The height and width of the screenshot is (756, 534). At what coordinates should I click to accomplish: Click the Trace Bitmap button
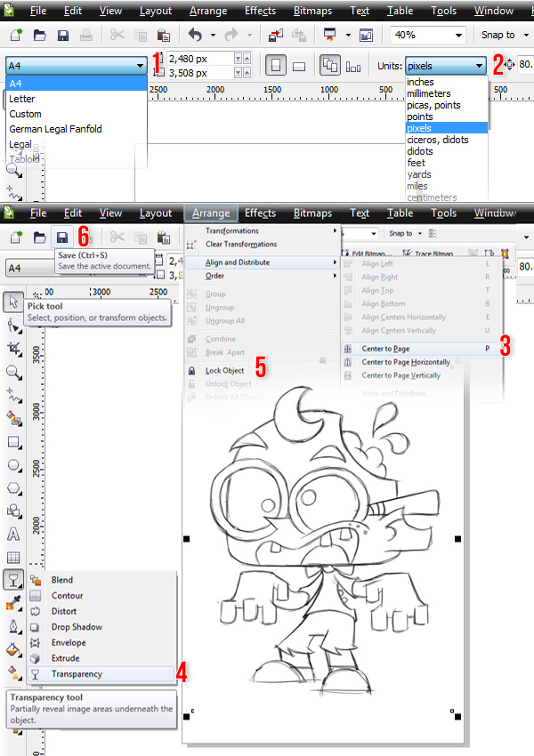428,253
